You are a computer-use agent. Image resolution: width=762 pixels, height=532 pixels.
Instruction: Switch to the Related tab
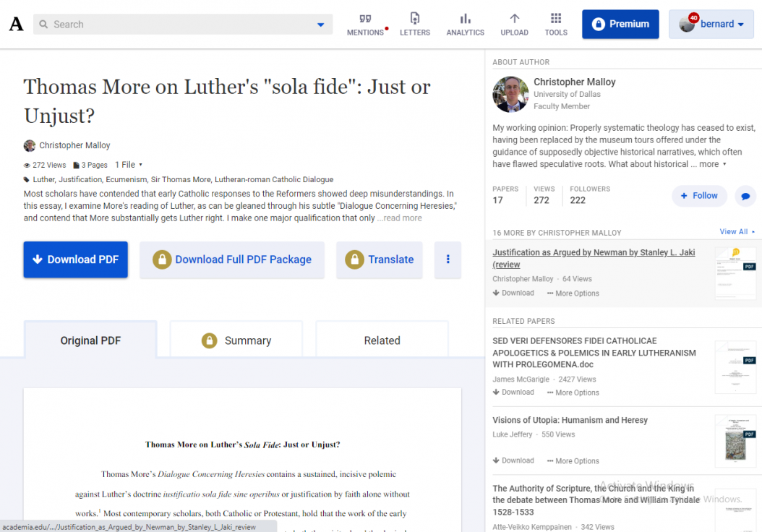click(x=382, y=340)
